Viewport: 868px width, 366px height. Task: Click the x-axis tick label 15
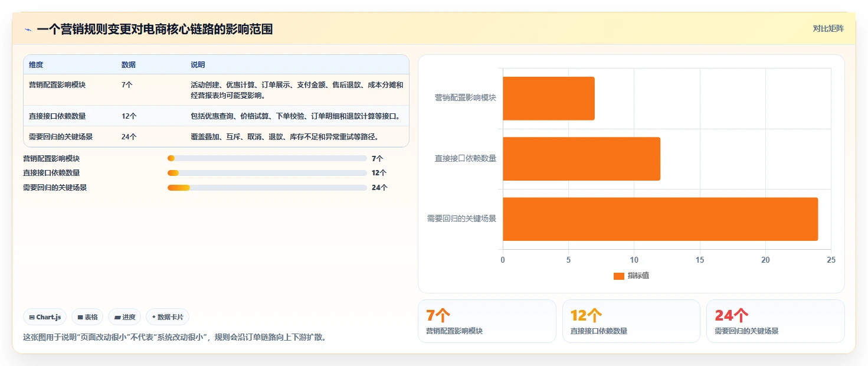pos(700,260)
